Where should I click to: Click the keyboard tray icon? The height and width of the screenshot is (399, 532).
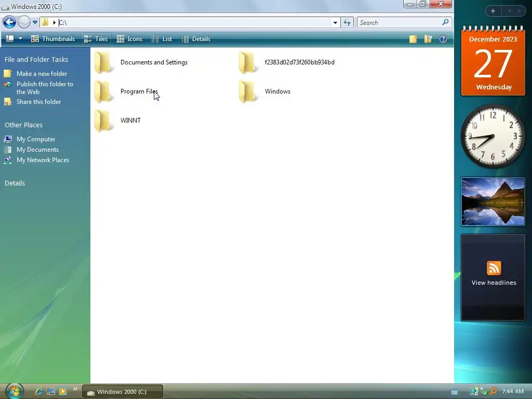(455, 393)
